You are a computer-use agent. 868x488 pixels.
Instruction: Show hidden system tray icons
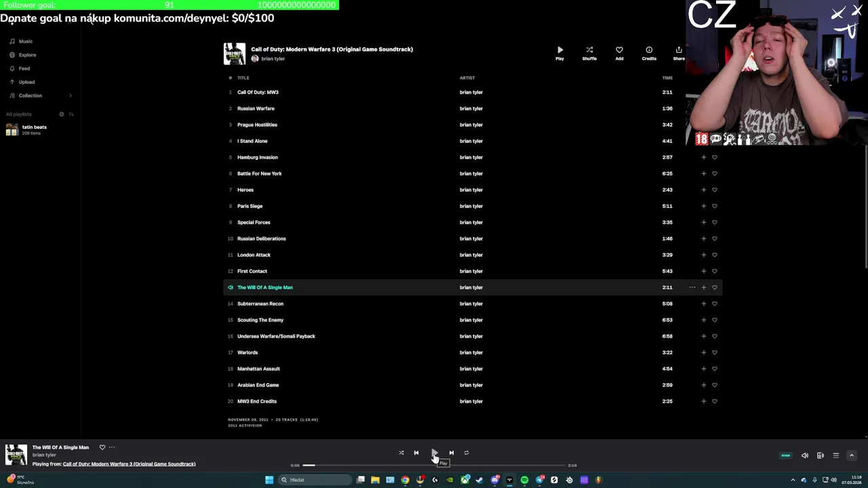[793, 480]
